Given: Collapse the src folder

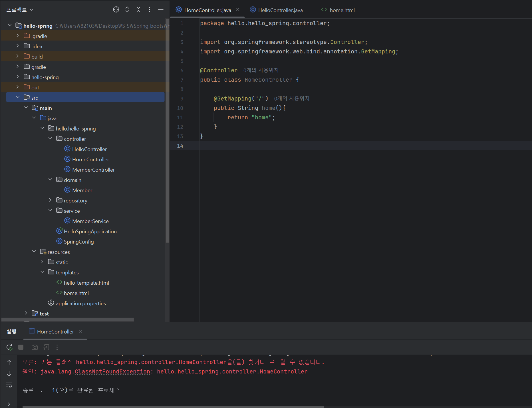Looking at the screenshot, I should [x=17, y=97].
